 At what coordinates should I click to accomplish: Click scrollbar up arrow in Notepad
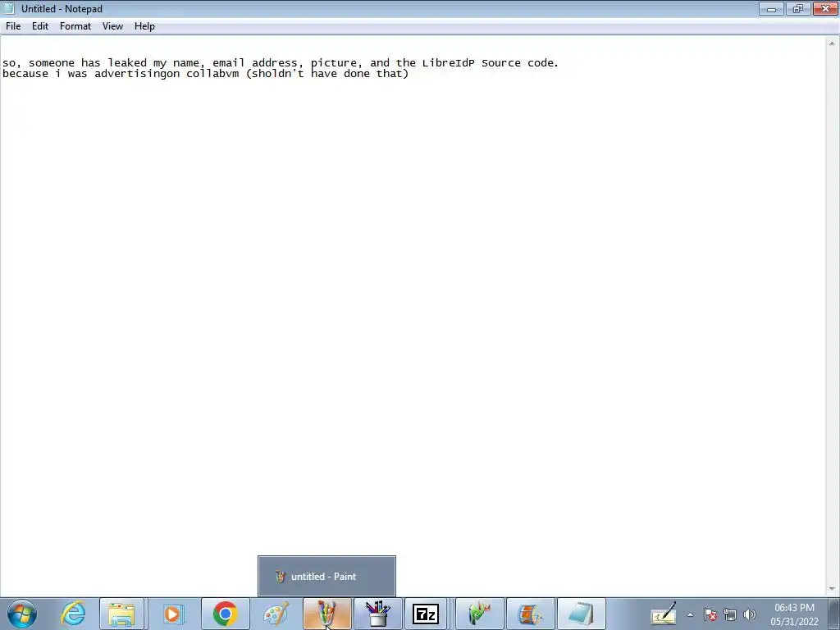832,43
